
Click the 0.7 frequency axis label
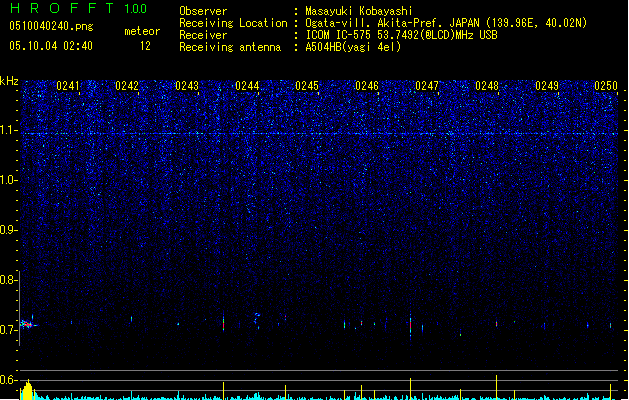point(8,330)
